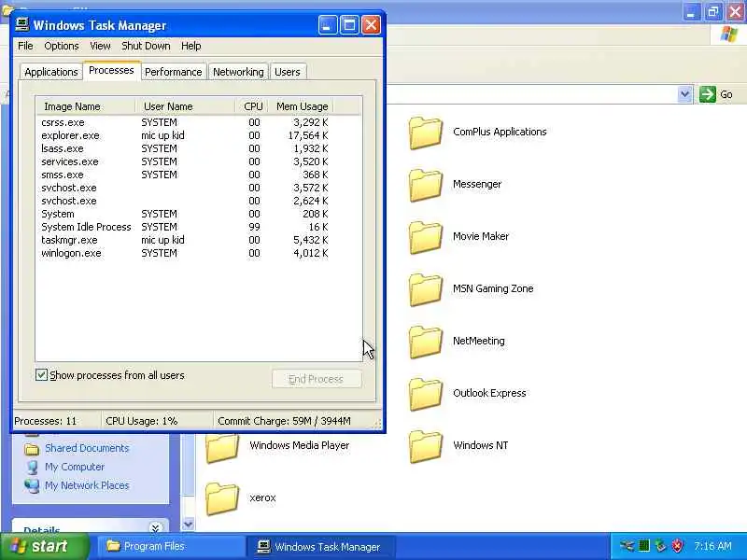The height and width of the screenshot is (560, 747).
Task: Select the System Idle Process row
Action: tap(185, 227)
